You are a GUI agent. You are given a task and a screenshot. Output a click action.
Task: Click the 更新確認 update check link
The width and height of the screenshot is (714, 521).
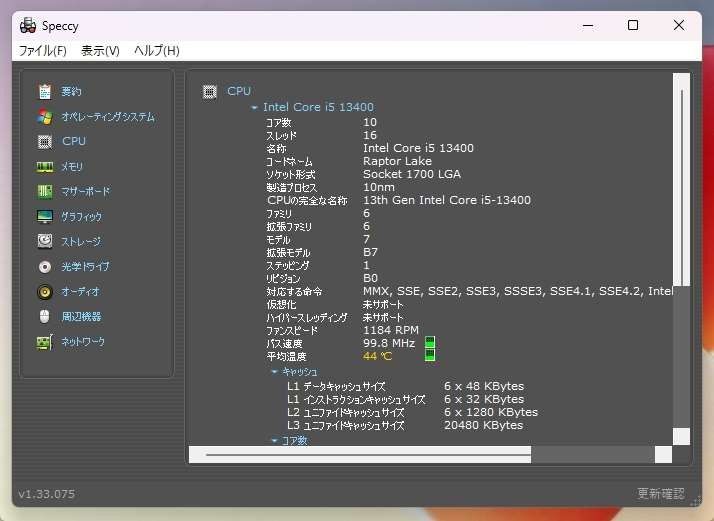coord(661,493)
